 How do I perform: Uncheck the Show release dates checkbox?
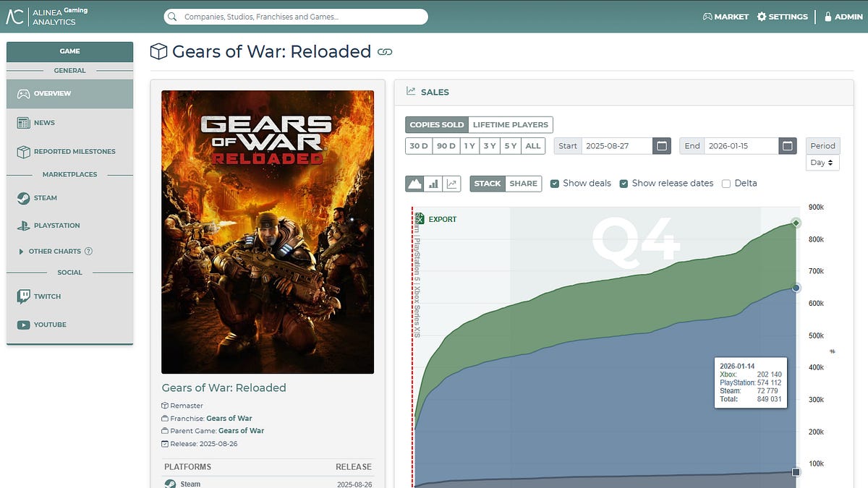point(624,184)
